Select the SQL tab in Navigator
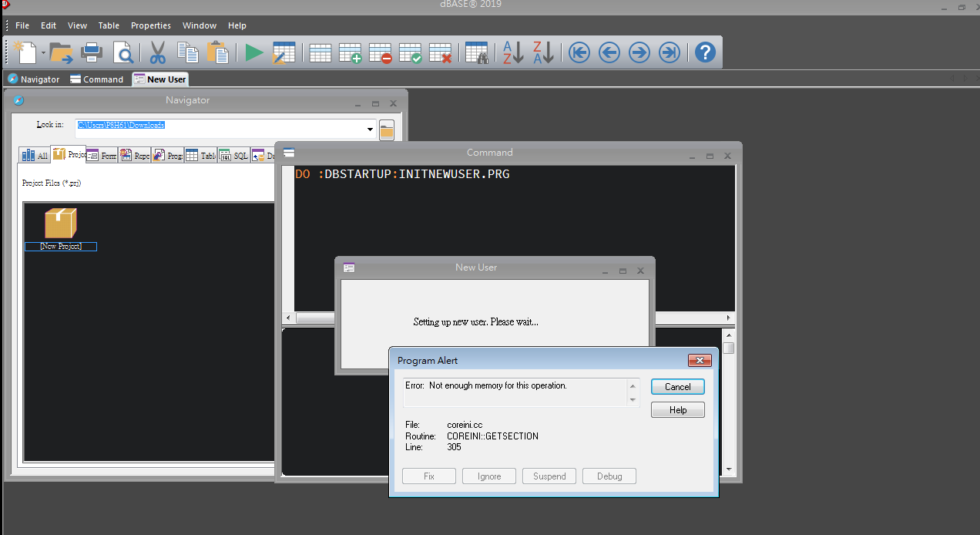980x535 pixels. point(235,156)
